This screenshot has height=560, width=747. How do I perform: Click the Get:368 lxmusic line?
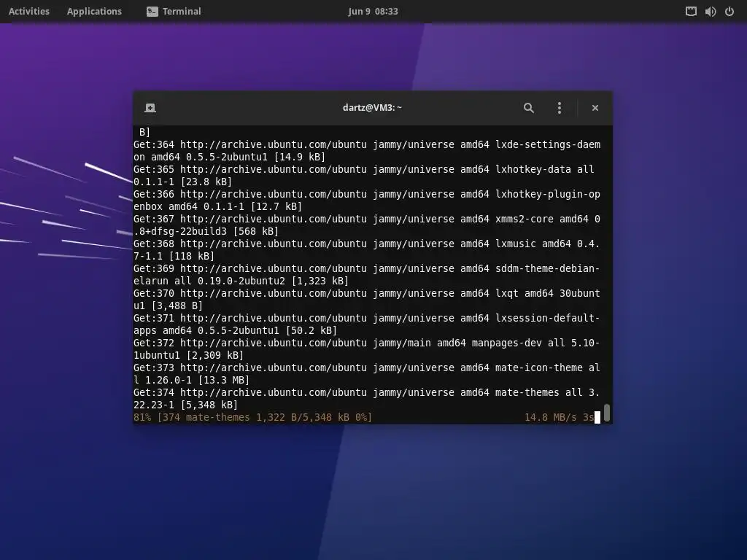tap(367, 249)
